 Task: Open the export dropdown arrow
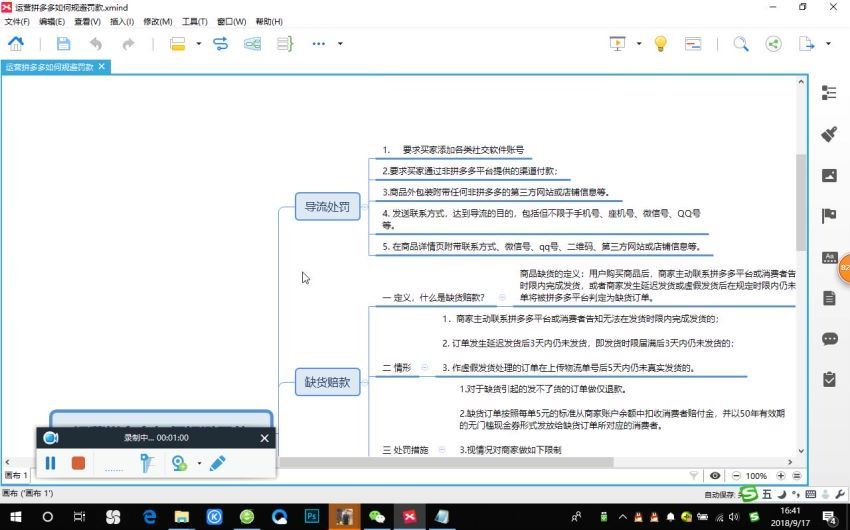coord(828,43)
